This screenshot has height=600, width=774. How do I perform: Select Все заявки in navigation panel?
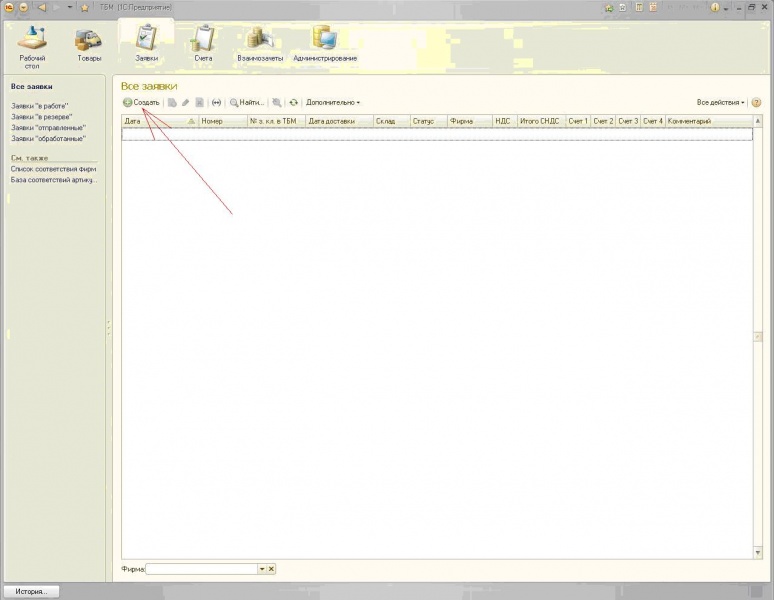pos(32,86)
